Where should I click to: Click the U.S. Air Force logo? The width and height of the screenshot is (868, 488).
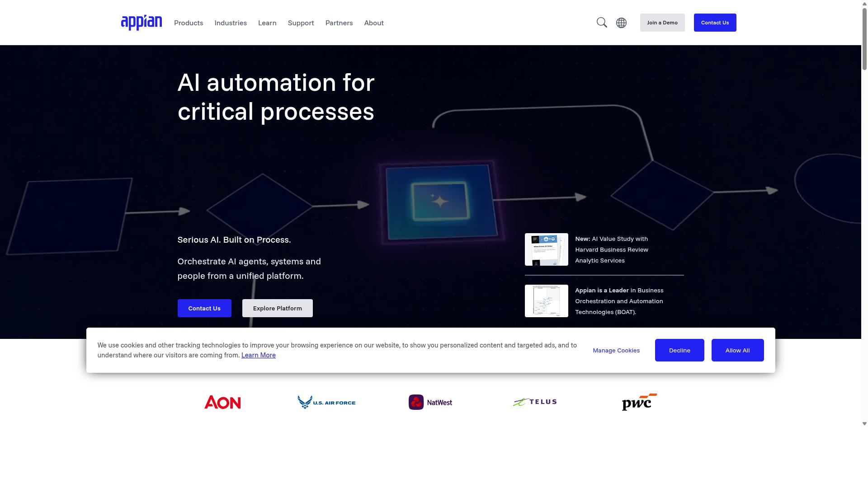(326, 402)
